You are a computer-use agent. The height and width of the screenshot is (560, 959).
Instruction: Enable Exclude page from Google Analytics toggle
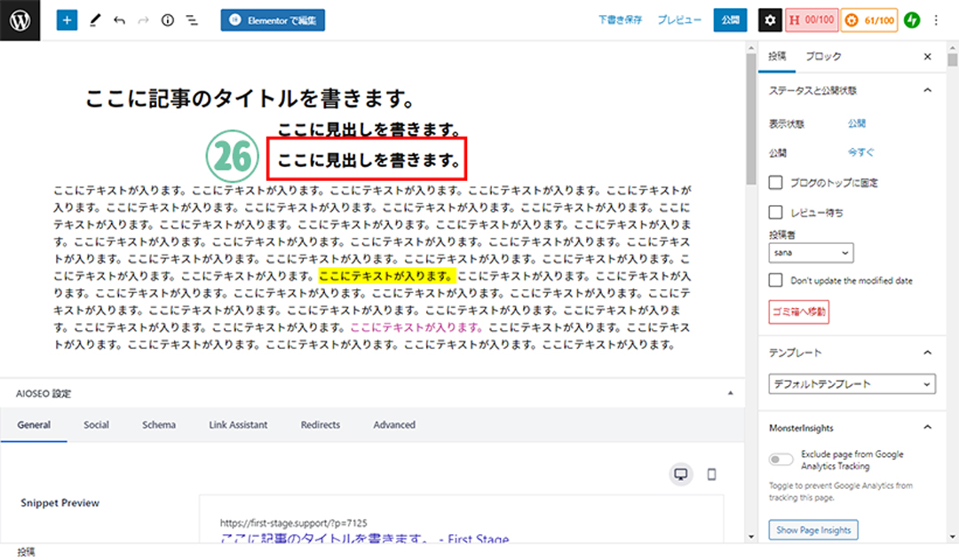781,460
